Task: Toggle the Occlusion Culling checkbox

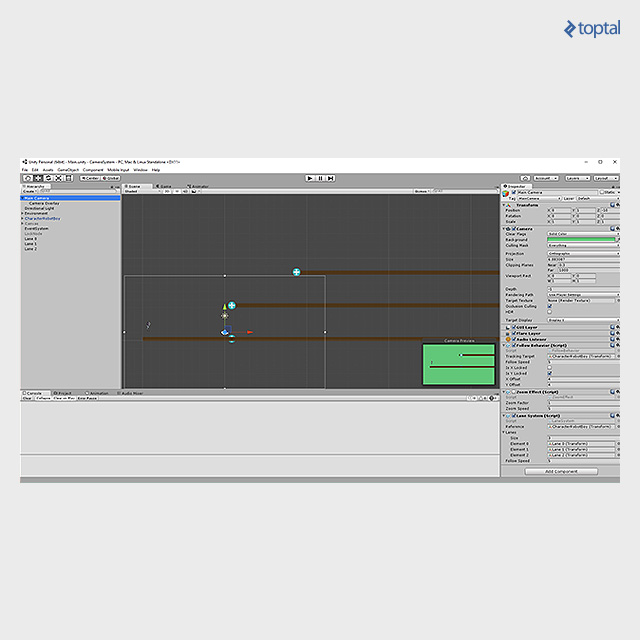Action: 549,305
